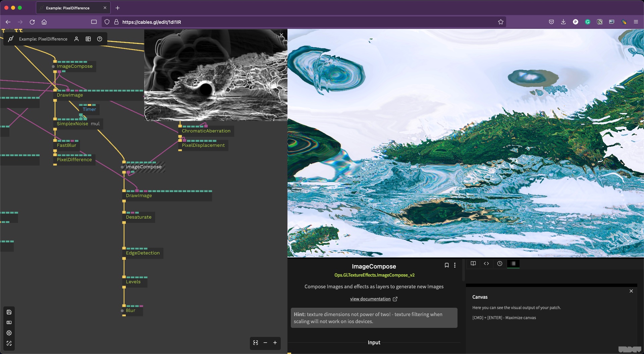This screenshot has width=644, height=354.
Task: Click the keyboard icon in left sidebar
Action: click(9, 322)
